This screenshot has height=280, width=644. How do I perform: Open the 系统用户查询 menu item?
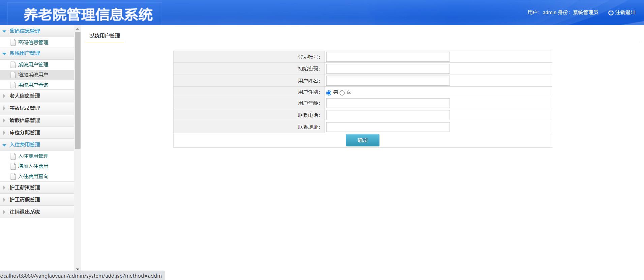(x=33, y=85)
